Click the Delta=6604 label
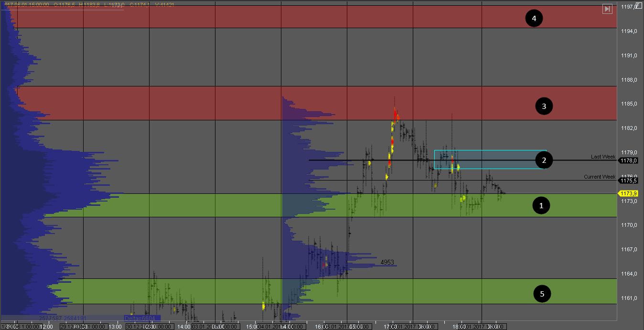 tap(142, 318)
